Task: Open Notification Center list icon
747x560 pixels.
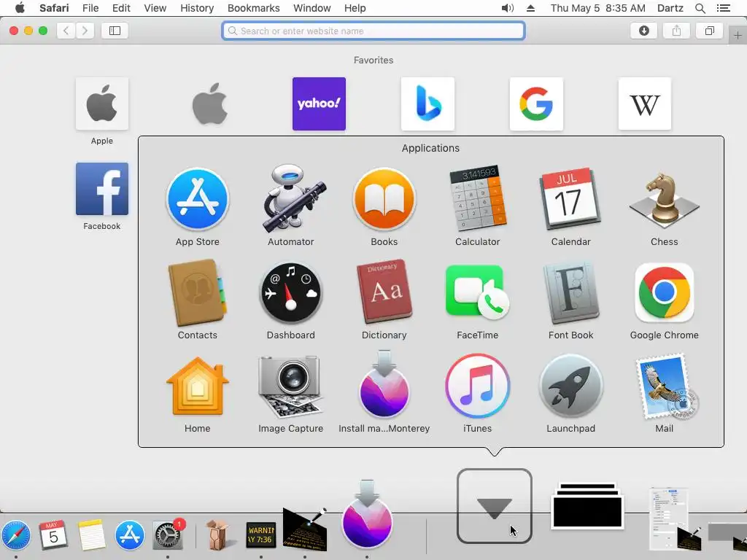Action: pos(723,8)
